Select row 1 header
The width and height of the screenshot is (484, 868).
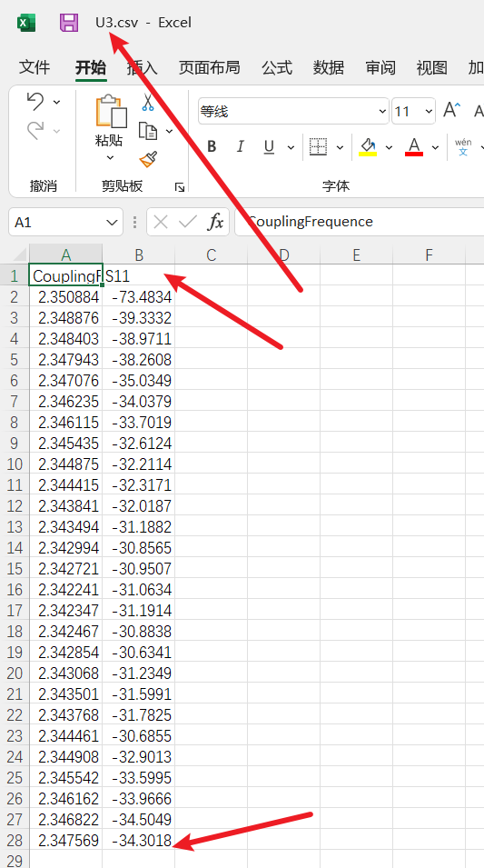pos(15,275)
